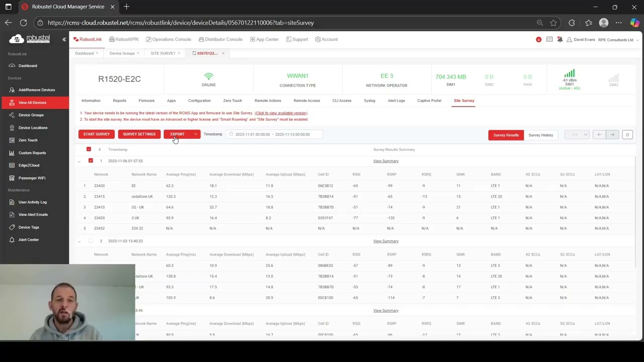Open SURVEY SETTINGS
The image size is (644, 362).
(x=139, y=134)
